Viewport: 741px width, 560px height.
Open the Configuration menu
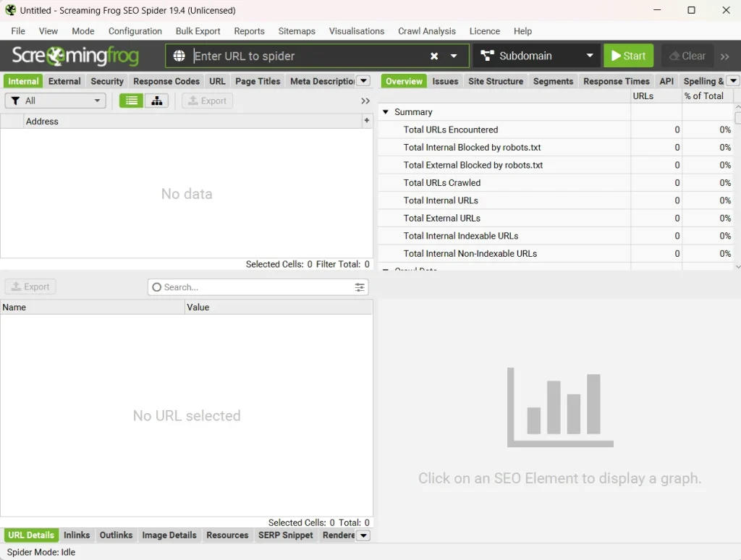tap(135, 30)
